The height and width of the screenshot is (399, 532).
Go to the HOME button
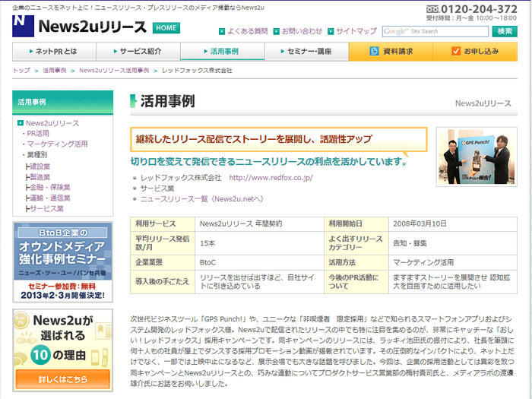(x=166, y=28)
